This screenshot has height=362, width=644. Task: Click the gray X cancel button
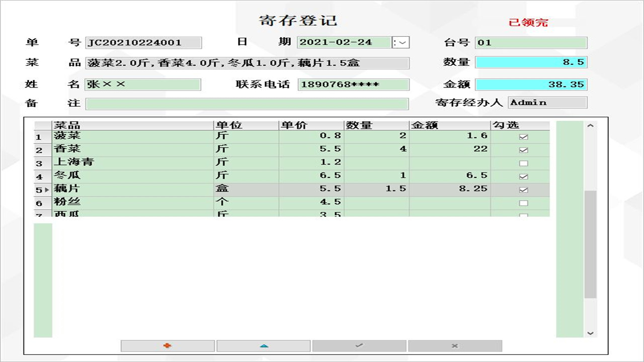[455, 346]
